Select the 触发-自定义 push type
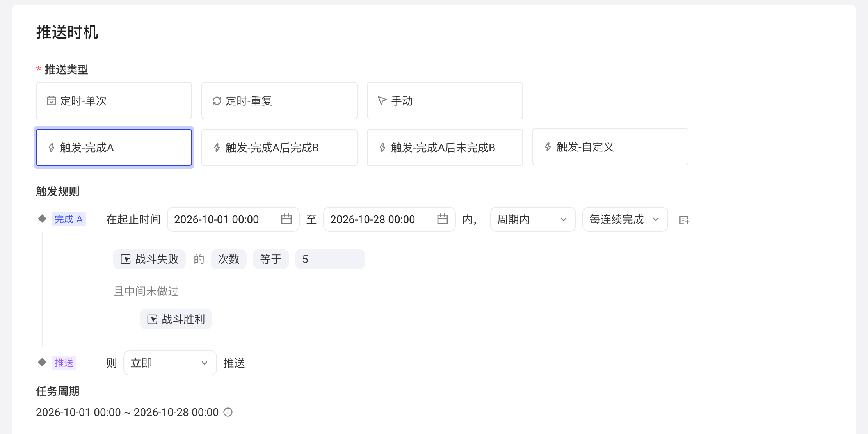Viewport: 868px width, 434px height. (x=610, y=147)
